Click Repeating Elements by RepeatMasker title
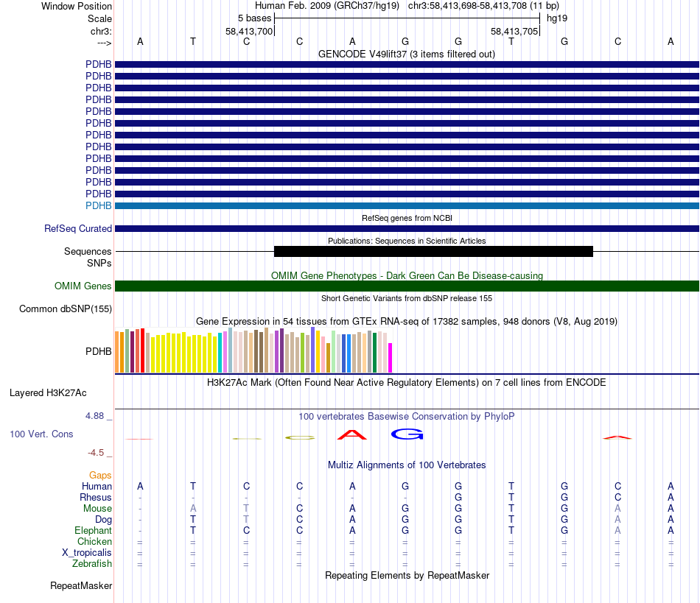Viewport: 700px width, 603px height. (407, 575)
